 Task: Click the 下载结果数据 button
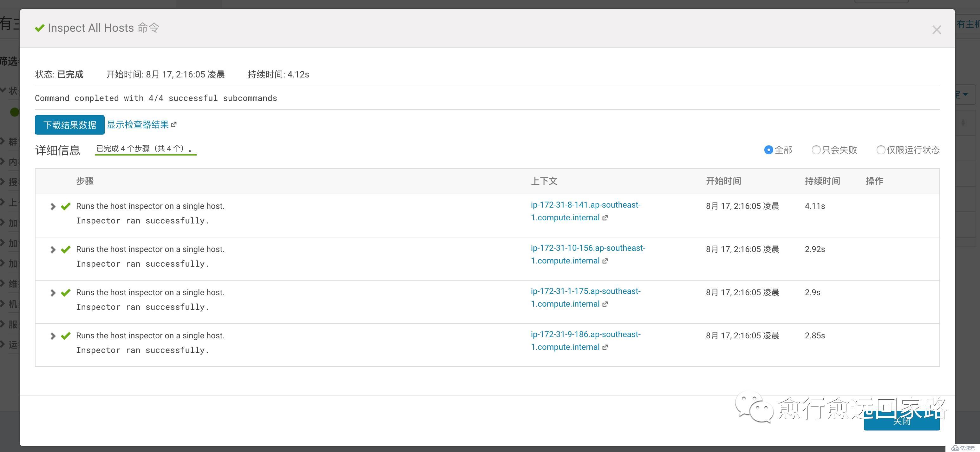point(70,125)
